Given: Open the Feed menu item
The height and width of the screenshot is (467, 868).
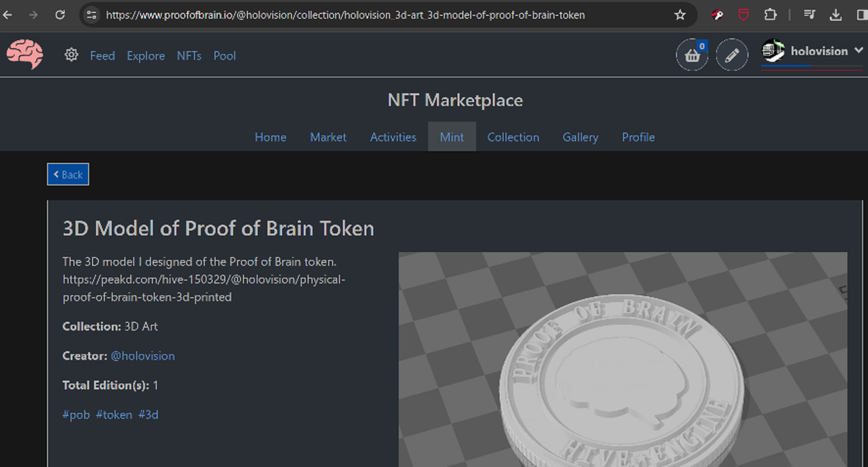Looking at the screenshot, I should coord(102,56).
